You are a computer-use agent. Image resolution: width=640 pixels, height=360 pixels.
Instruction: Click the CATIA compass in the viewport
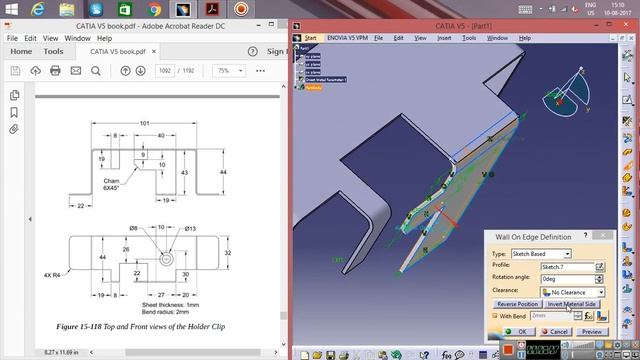coord(567,93)
